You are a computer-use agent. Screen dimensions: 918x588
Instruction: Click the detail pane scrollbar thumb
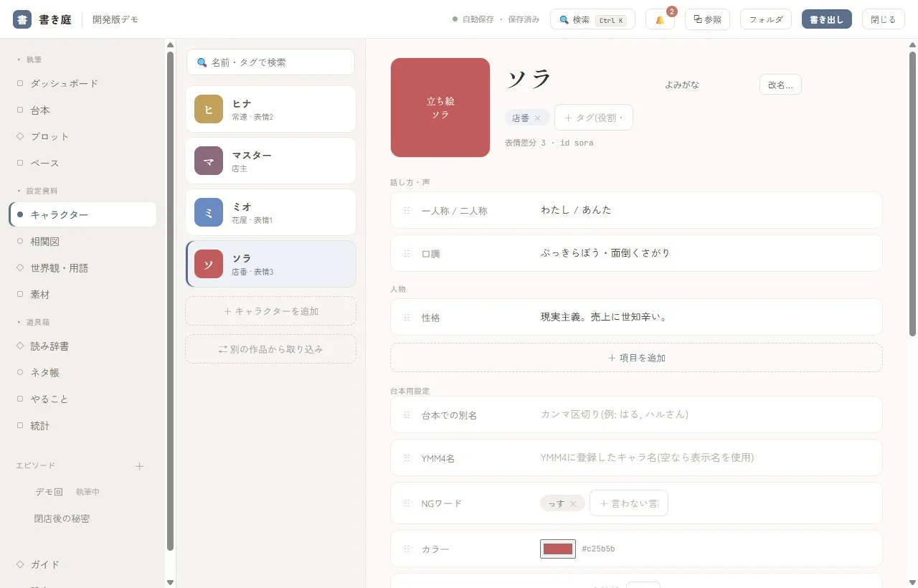tap(912, 193)
